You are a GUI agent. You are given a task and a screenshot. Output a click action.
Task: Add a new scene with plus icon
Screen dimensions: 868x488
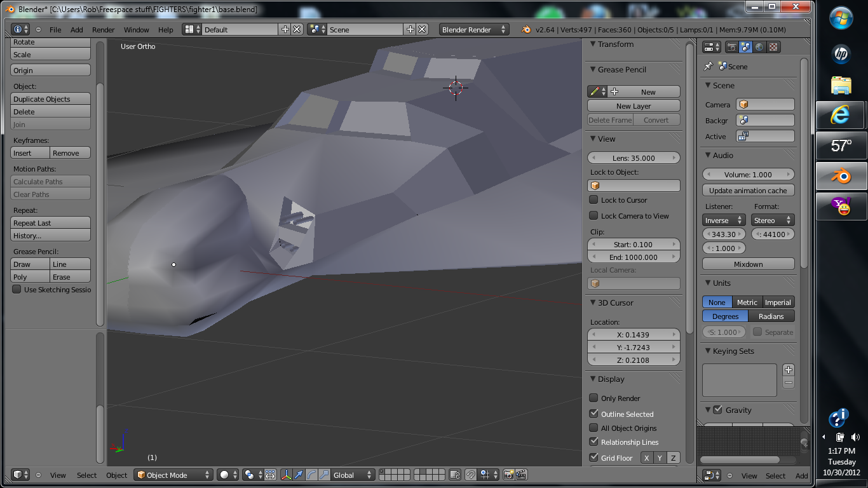pos(410,29)
